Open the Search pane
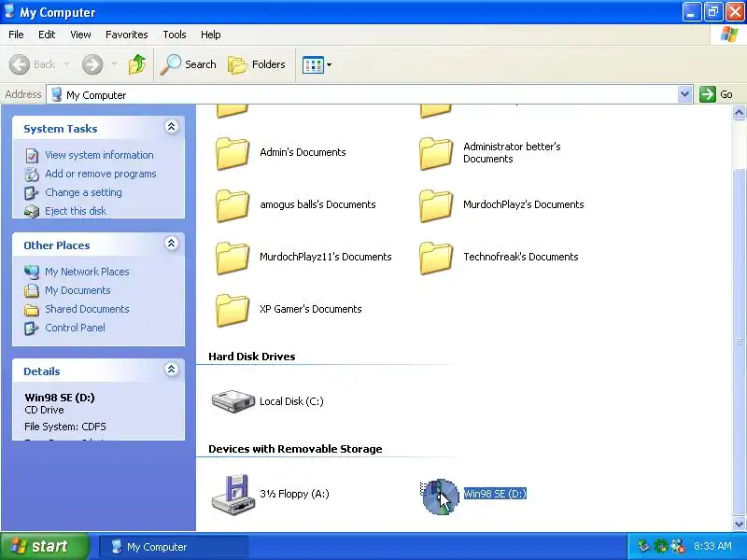 click(x=189, y=64)
